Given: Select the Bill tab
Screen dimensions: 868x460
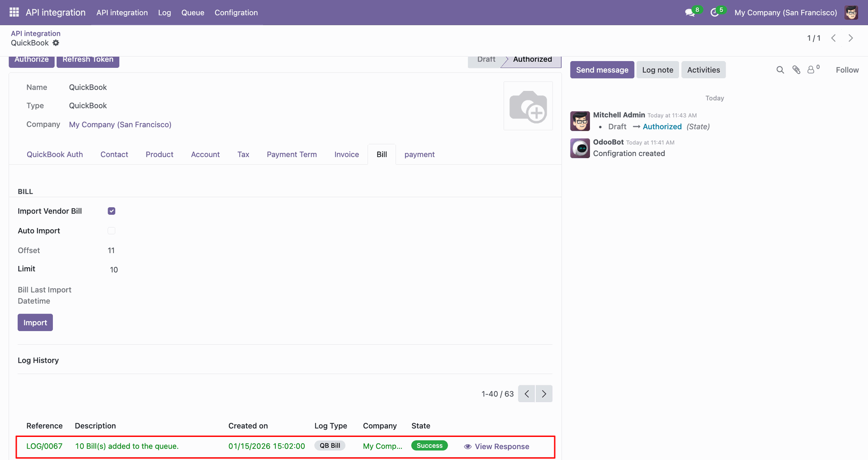Looking at the screenshot, I should point(382,154).
